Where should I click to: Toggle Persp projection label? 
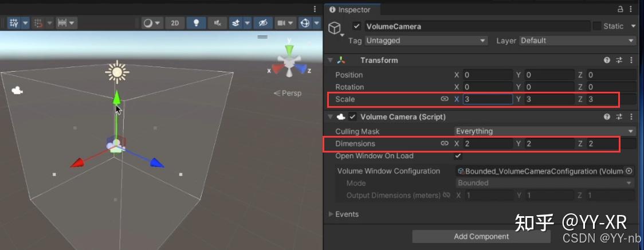(288, 93)
